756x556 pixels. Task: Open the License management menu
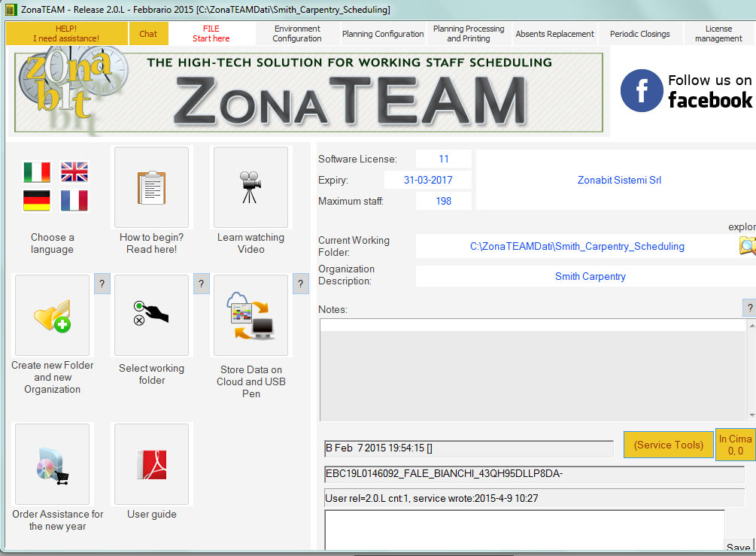[718, 34]
